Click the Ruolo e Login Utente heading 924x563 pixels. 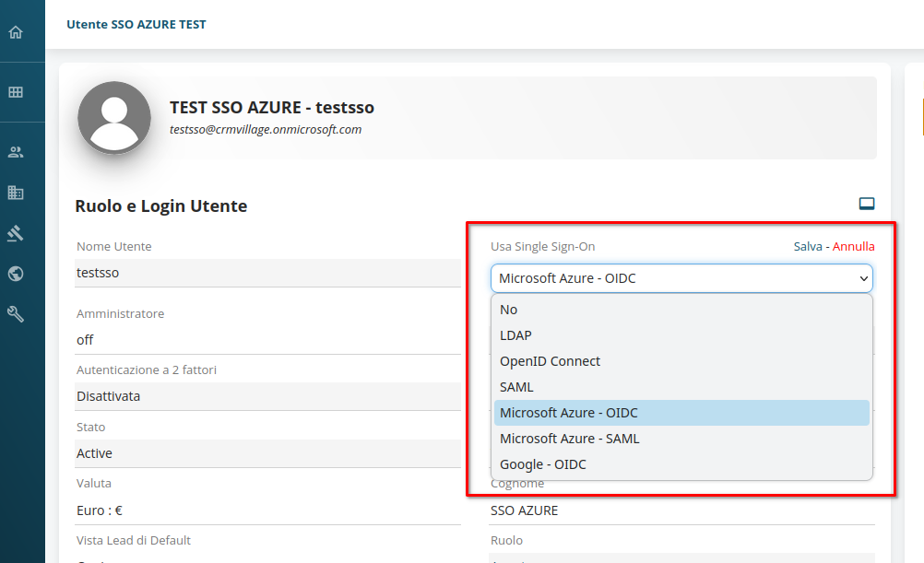(x=161, y=206)
